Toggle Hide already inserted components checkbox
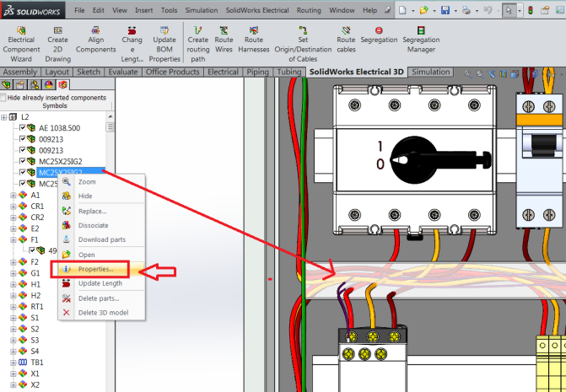 3,98
